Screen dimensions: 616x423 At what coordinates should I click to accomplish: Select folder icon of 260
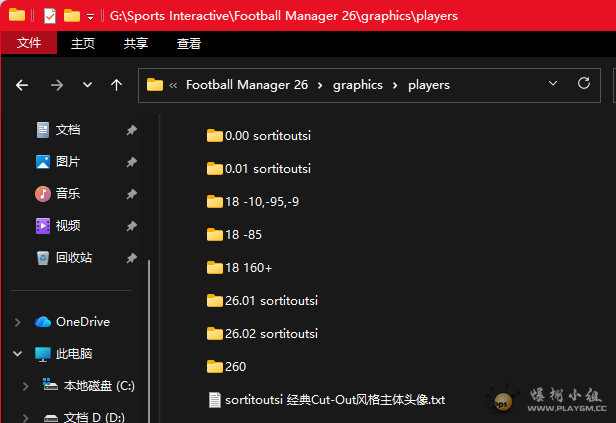(x=214, y=366)
